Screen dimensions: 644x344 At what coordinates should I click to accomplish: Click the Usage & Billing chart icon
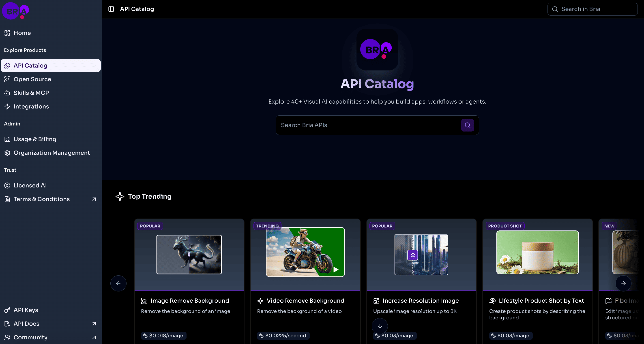7,139
